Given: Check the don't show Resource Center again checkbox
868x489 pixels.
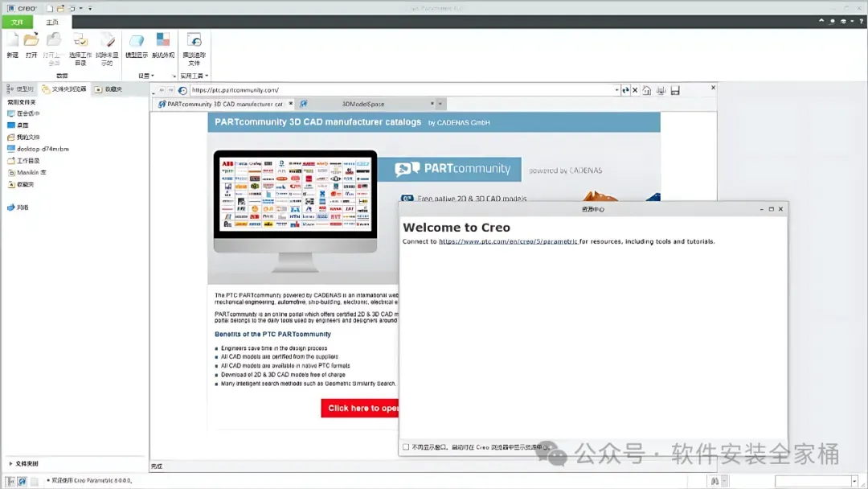Looking at the screenshot, I should pyautogui.click(x=406, y=447).
